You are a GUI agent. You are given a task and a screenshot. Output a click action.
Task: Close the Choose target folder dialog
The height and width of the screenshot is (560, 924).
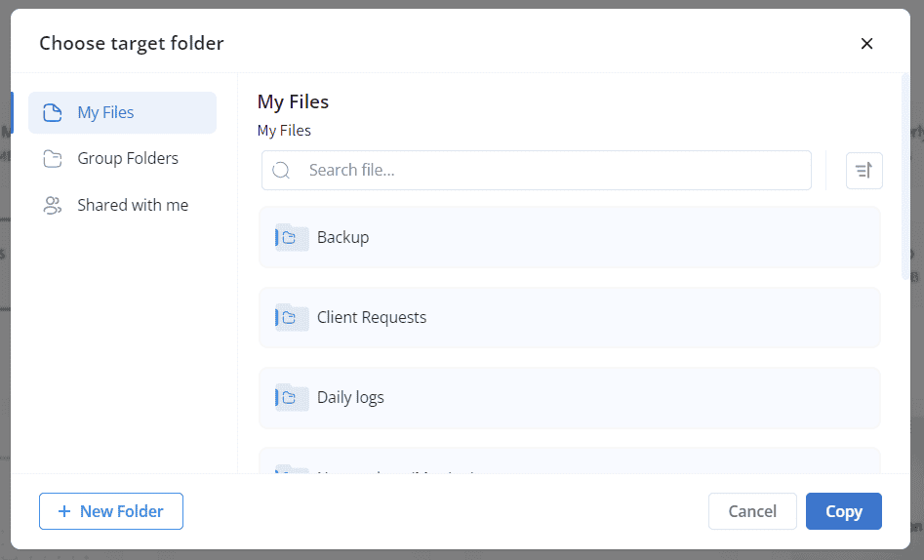pos(866,44)
